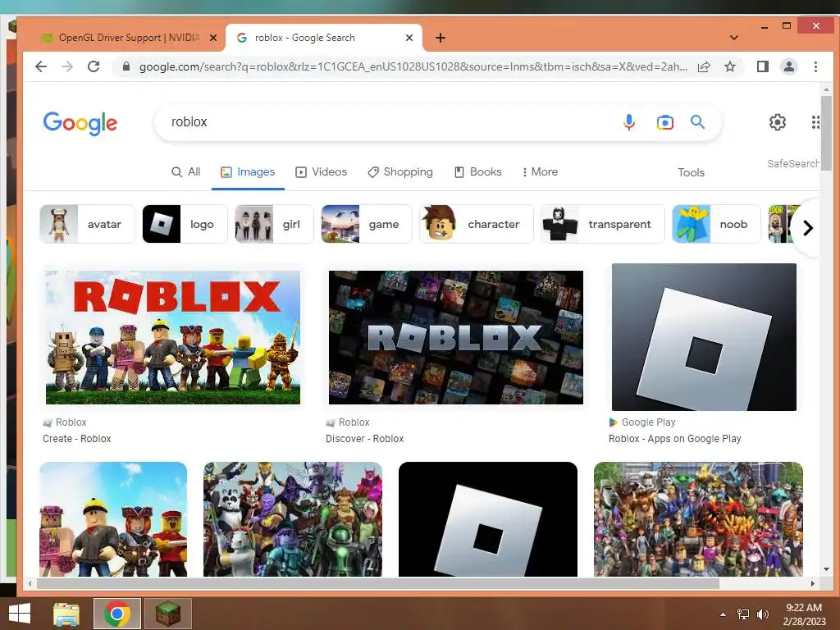Screen dimensions: 840x630
Task: Open a new tab with plus button
Action: click(441, 38)
